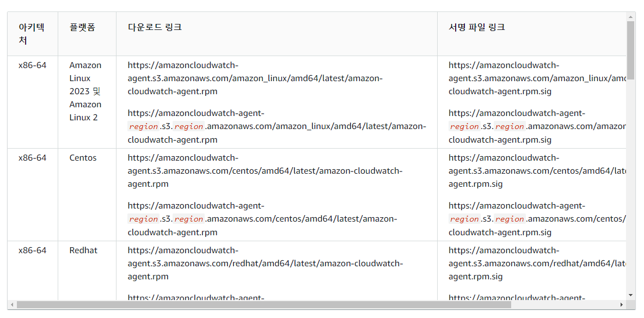This screenshot has width=644, height=318.
Task: Click first region placeholder in centos signature URL
Action: 464,219
